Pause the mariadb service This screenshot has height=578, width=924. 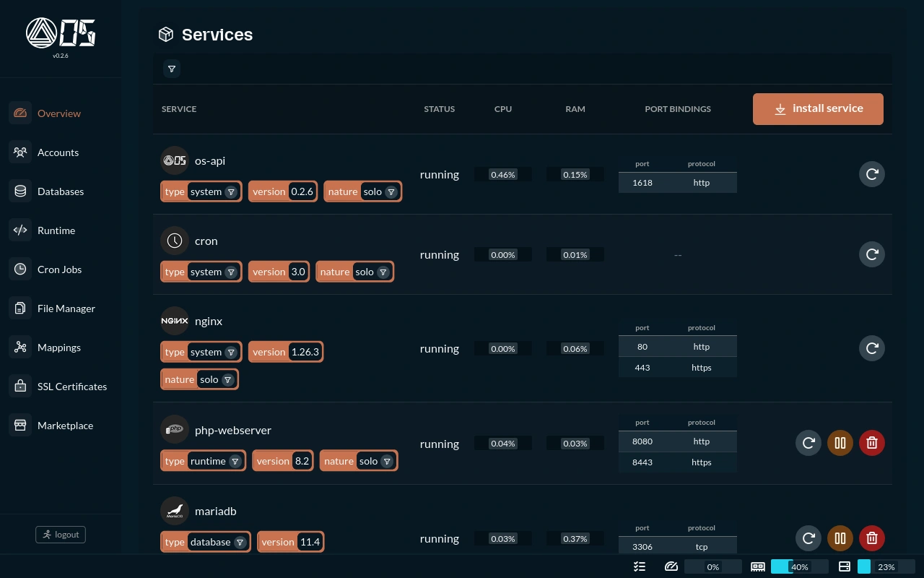click(x=840, y=538)
